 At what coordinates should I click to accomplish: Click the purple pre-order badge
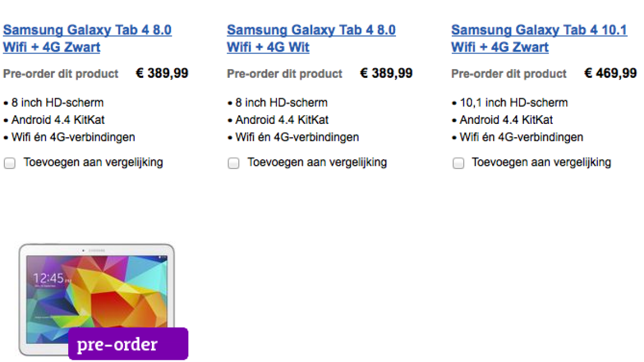(128, 344)
